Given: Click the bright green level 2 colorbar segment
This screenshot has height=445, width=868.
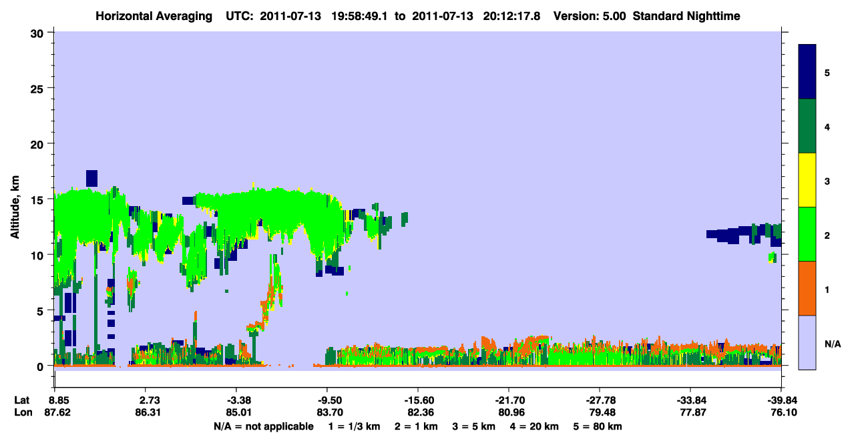Looking at the screenshot, I should (x=807, y=234).
